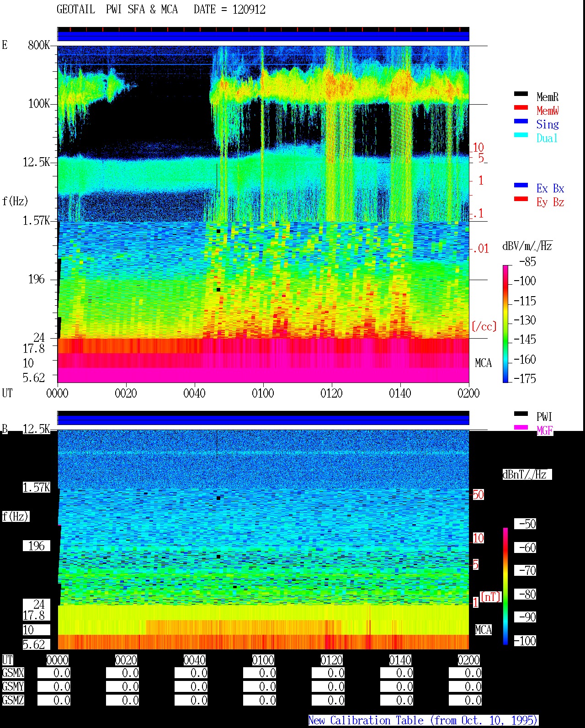Viewport: 585px width, 728px height.
Task: Click the DATE = 120912 text
Action: click(229, 10)
